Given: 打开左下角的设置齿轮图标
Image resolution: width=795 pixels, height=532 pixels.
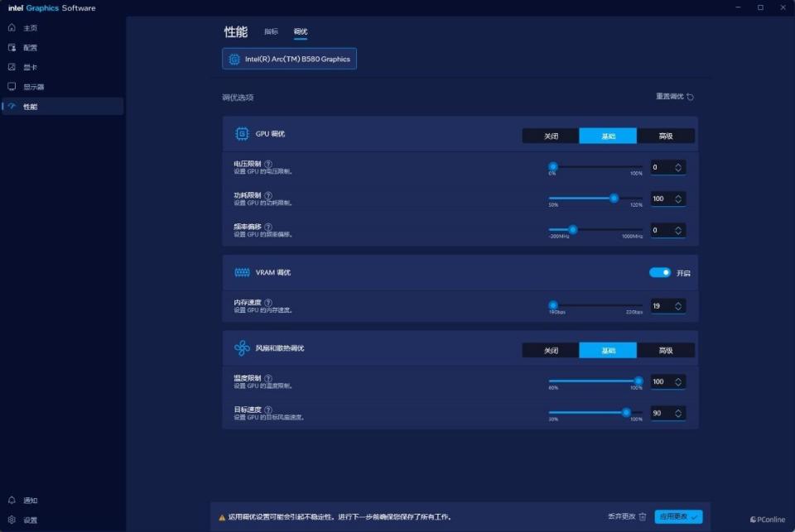Looking at the screenshot, I should tap(12, 520).
